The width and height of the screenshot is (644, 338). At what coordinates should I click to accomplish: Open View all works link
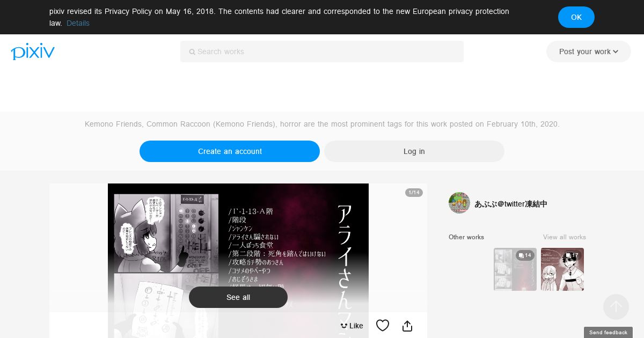(565, 237)
